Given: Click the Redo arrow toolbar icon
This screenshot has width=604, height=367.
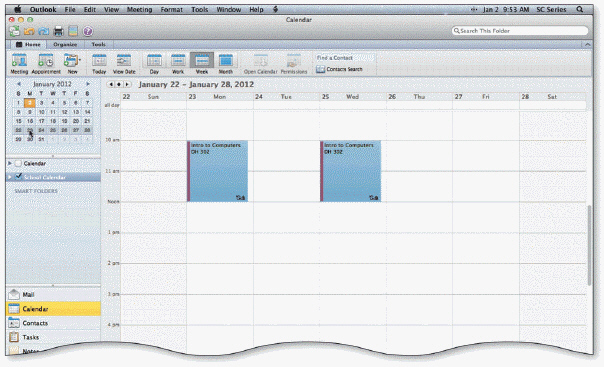Looking at the screenshot, I should tap(44, 31).
